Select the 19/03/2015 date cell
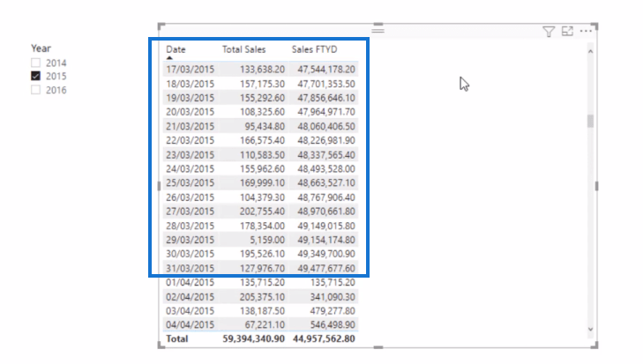 pos(190,98)
